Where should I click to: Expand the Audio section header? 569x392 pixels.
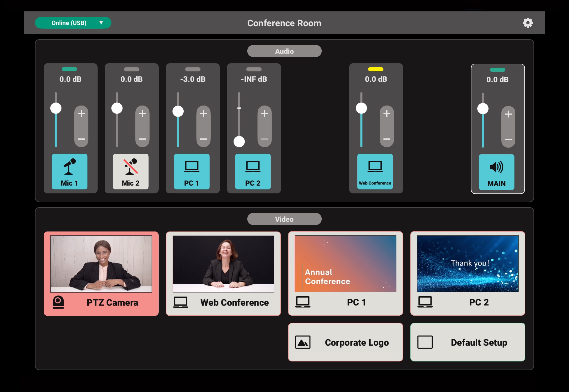click(x=284, y=51)
